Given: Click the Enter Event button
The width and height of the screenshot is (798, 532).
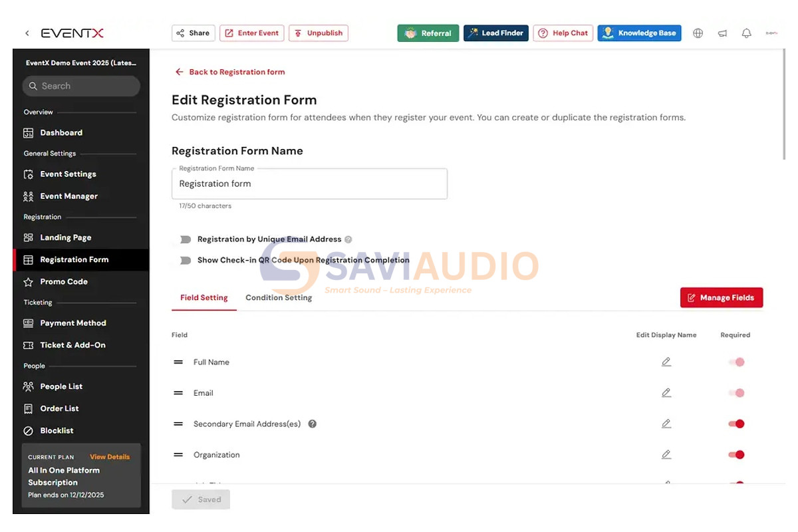Looking at the screenshot, I should click(252, 33).
